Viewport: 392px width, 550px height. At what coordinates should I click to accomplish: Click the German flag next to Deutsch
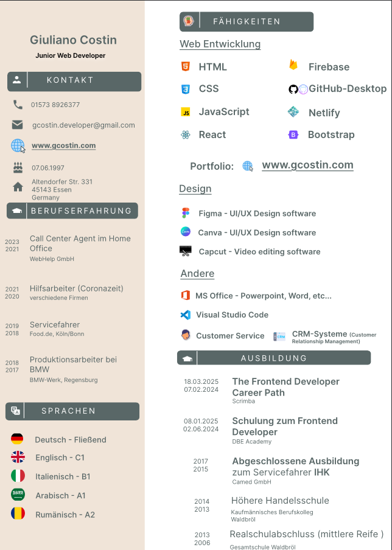click(17, 439)
